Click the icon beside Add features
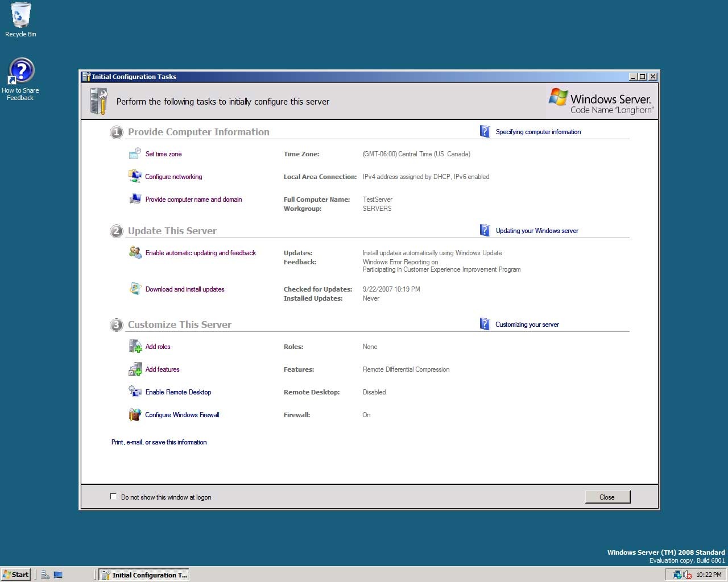This screenshot has width=728, height=582. pos(135,369)
